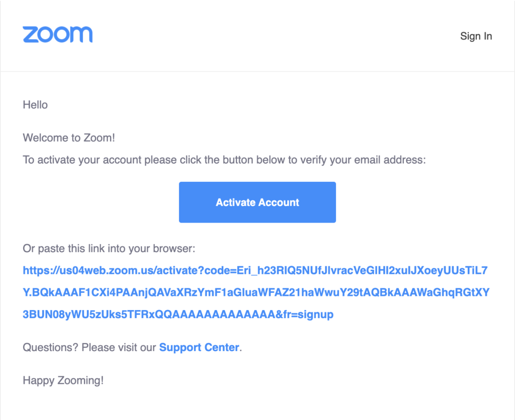Visit the Support Center link
The width and height of the screenshot is (515, 420).
[x=199, y=347]
